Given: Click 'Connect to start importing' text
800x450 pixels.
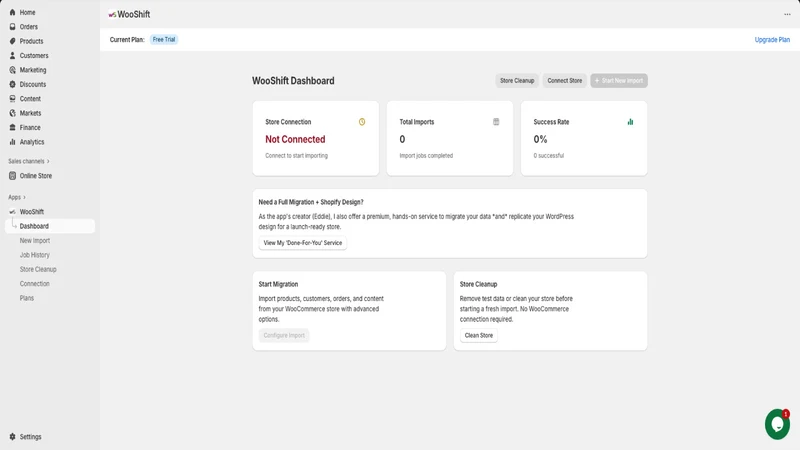Looking at the screenshot, I should coord(296,156).
